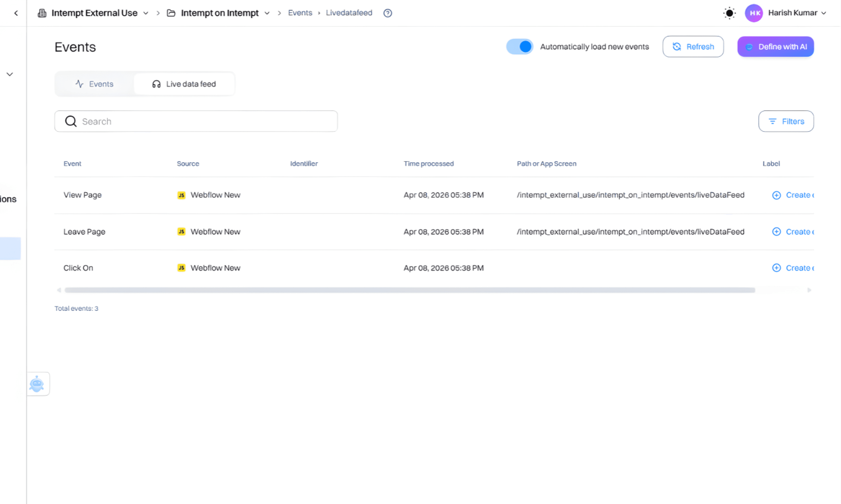Click the Define with AI button
Image resolution: width=841 pixels, height=504 pixels.
point(775,46)
